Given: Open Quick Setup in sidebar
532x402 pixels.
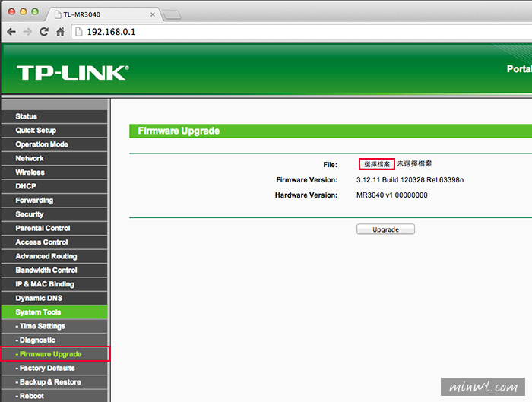Looking at the screenshot, I should point(54,130).
